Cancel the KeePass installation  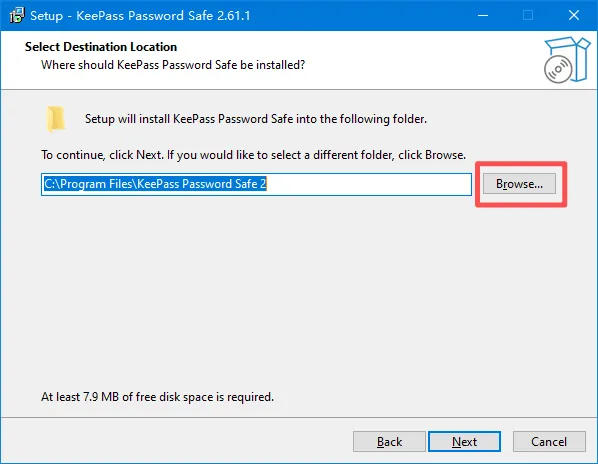tap(549, 442)
